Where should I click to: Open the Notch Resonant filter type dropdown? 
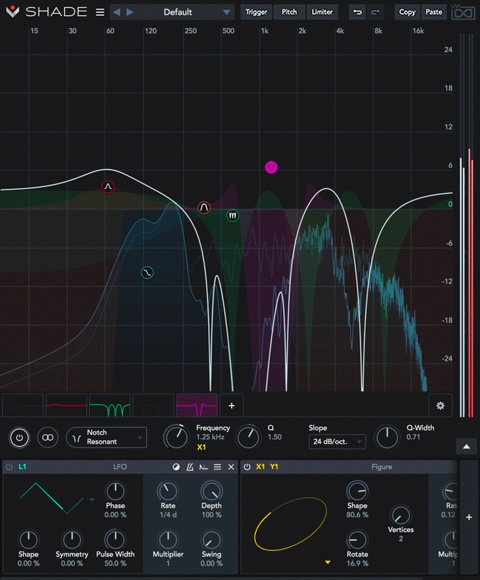107,437
